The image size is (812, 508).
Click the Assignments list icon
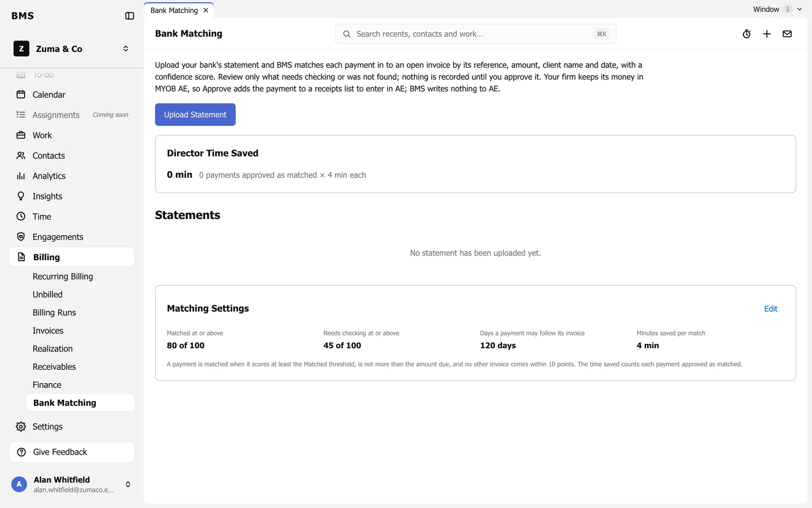21,115
